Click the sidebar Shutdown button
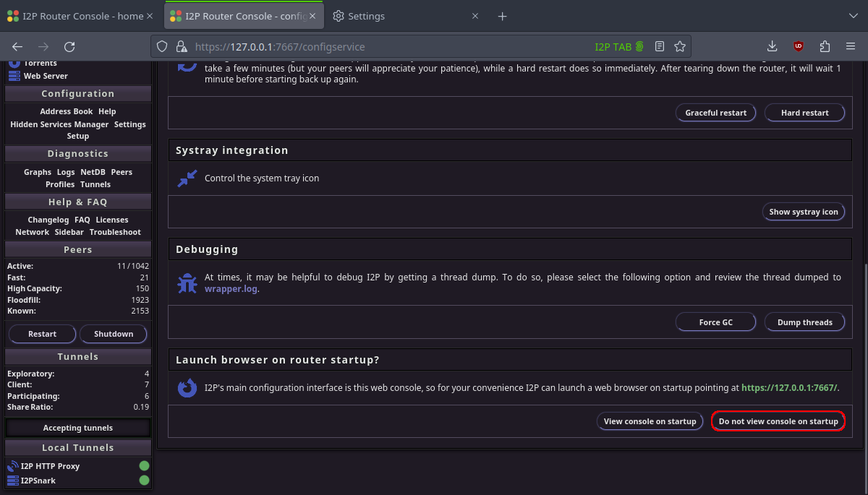The height and width of the screenshot is (495, 868). [114, 334]
